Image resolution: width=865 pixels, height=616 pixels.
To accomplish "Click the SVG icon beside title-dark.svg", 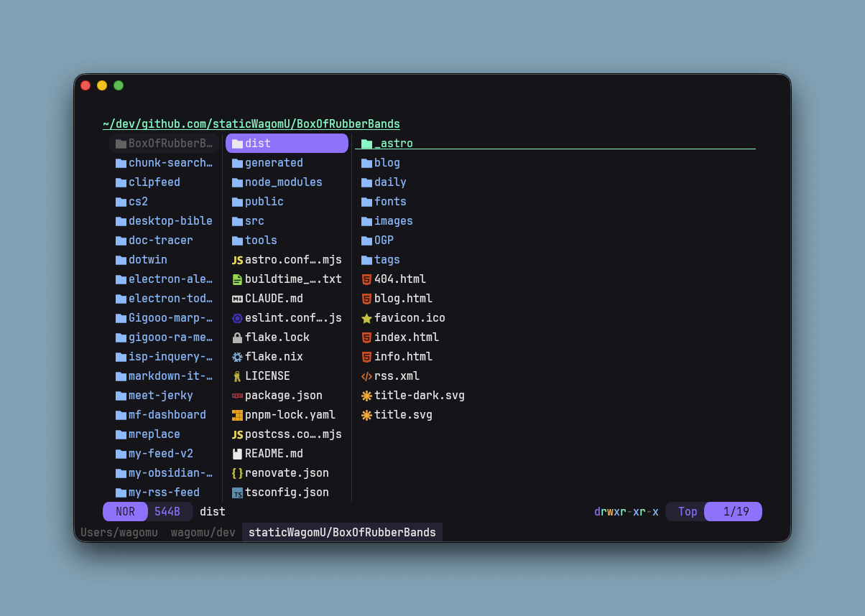I will point(366,396).
